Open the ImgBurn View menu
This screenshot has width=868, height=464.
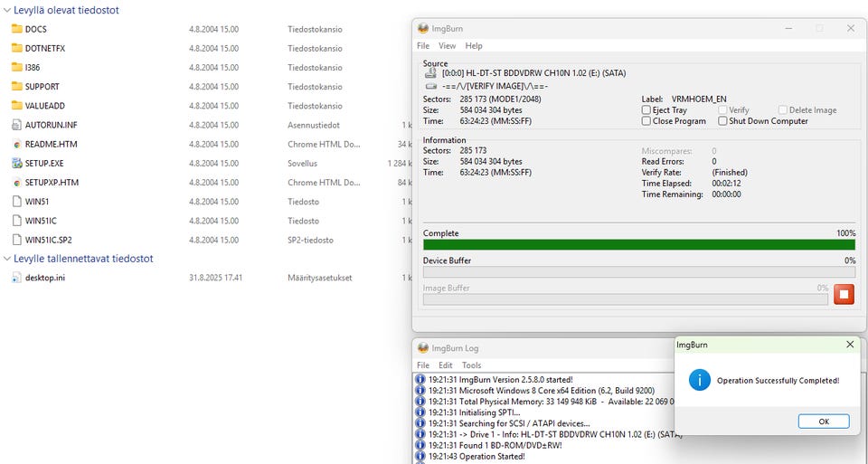[x=447, y=45]
